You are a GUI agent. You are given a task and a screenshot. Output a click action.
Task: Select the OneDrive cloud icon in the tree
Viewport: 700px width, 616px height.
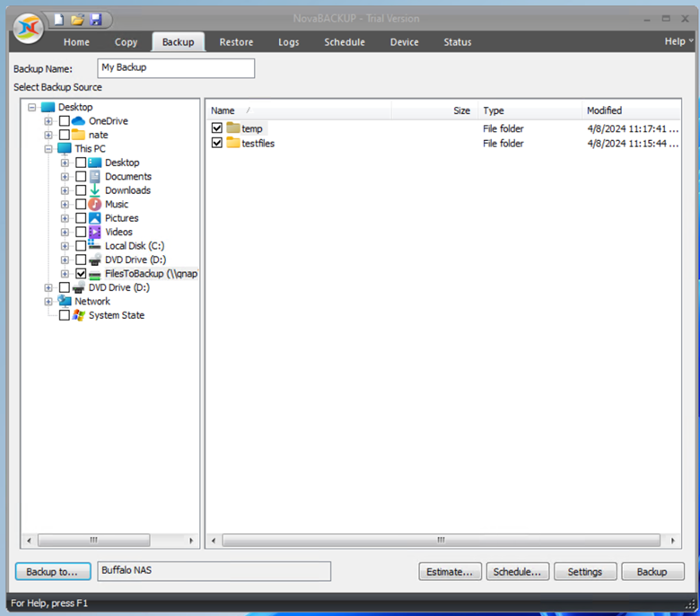78,121
